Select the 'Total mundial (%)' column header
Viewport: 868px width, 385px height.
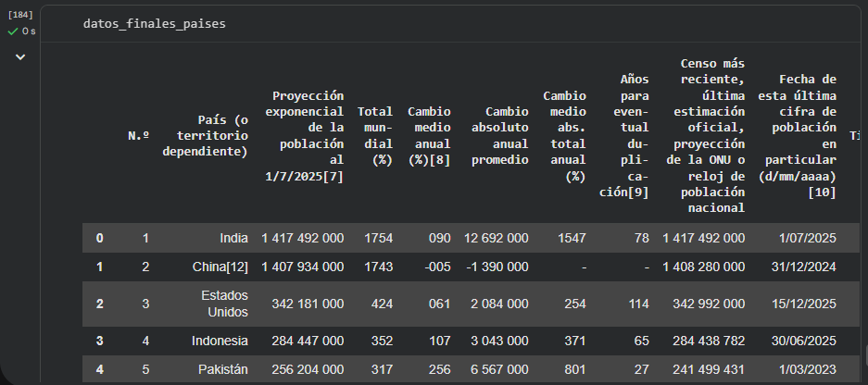point(374,136)
